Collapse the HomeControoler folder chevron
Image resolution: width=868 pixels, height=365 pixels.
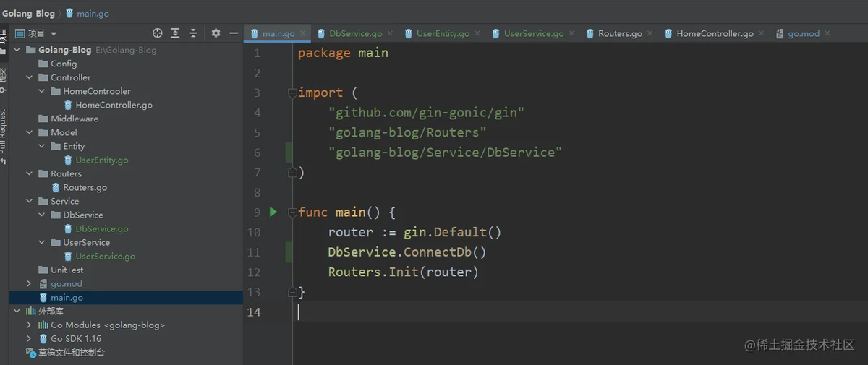(42, 91)
